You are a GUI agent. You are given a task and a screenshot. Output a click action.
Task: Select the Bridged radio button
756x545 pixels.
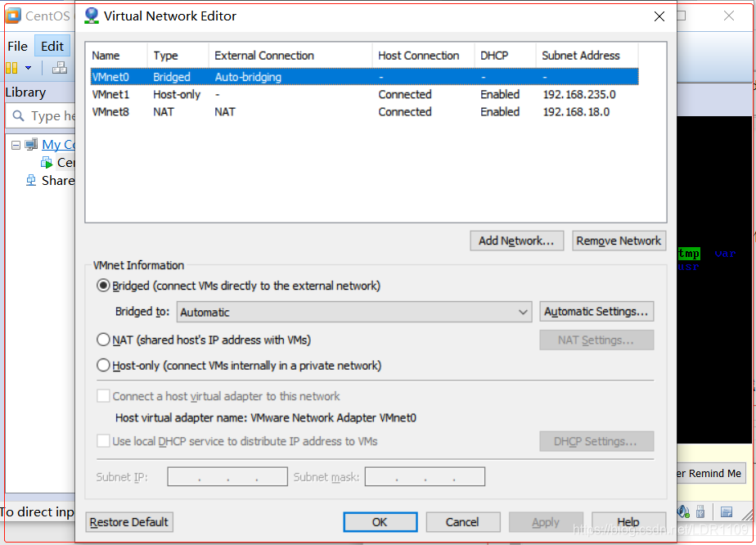click(x=103, y=286)
